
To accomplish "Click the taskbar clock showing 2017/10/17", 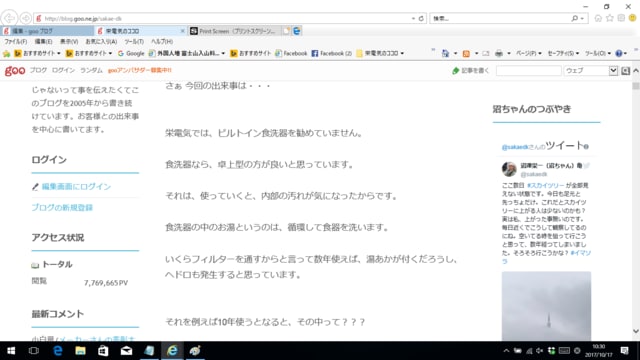I will 599,351.
